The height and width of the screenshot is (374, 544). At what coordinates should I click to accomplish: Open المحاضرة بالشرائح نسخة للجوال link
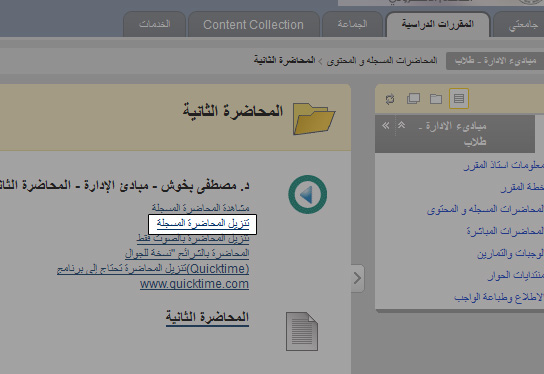point(187,254)
